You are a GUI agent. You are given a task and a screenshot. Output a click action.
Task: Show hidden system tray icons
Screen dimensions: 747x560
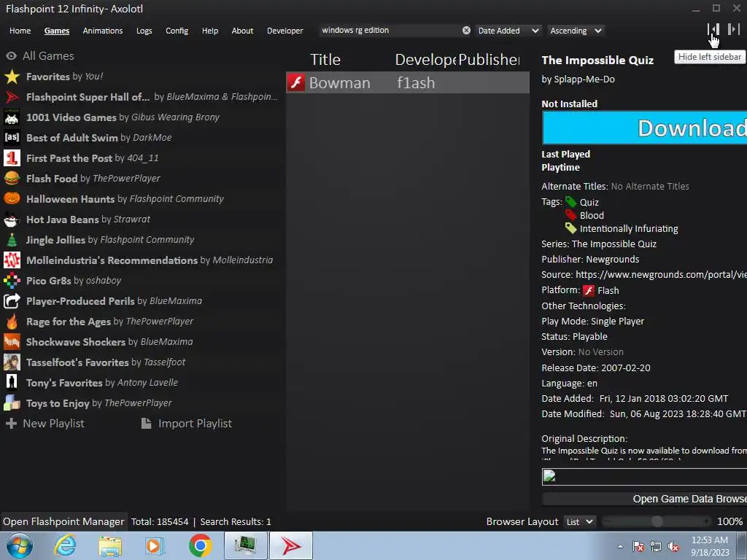click(620, 547)
